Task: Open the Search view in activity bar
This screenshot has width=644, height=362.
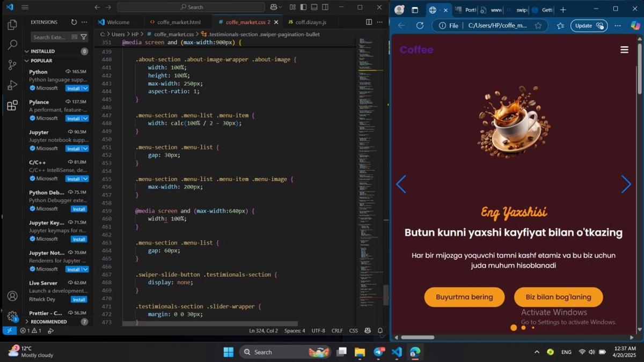Action: coord(12,45)
